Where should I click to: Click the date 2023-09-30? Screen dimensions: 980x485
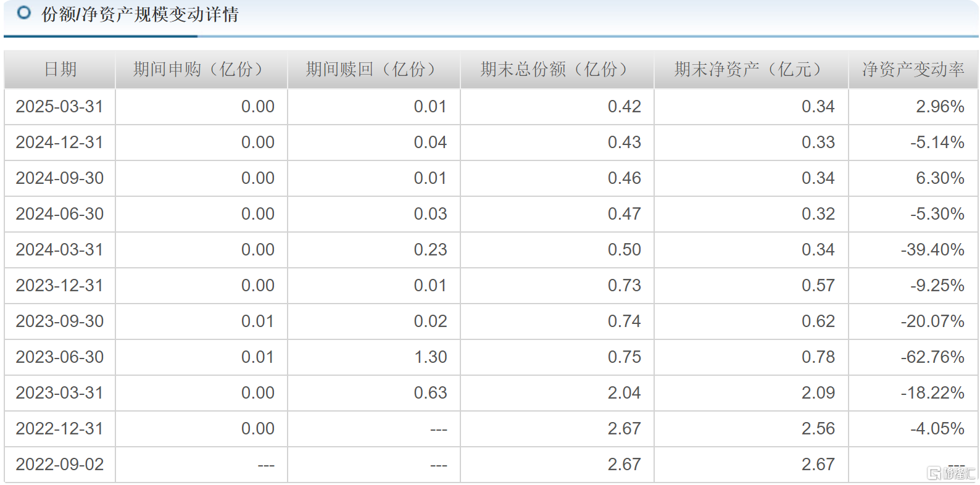coord(60,321)
